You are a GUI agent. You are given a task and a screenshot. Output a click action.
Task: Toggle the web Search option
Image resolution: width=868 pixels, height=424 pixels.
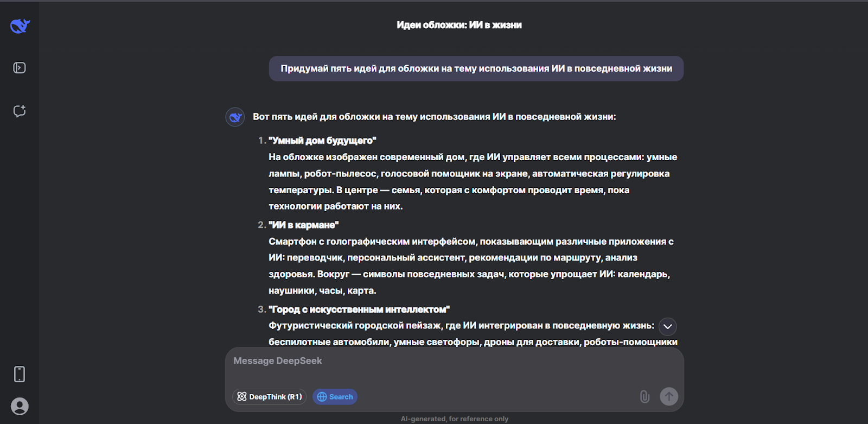tap(335, 397)
